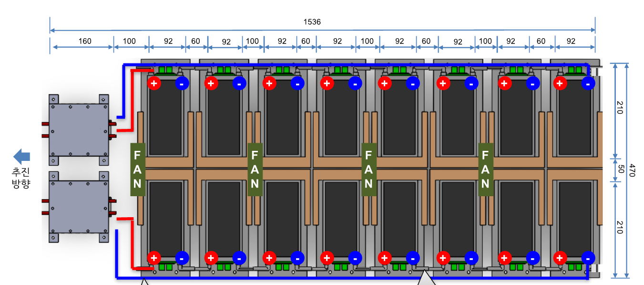
Task: Click the leftmost green FAN label
Action: (x=138, y=169)
